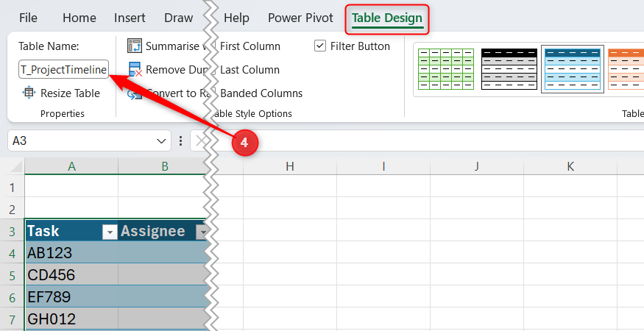Switch to the Power Pivot tab
The image size is (644, 331).
(300, 18)
